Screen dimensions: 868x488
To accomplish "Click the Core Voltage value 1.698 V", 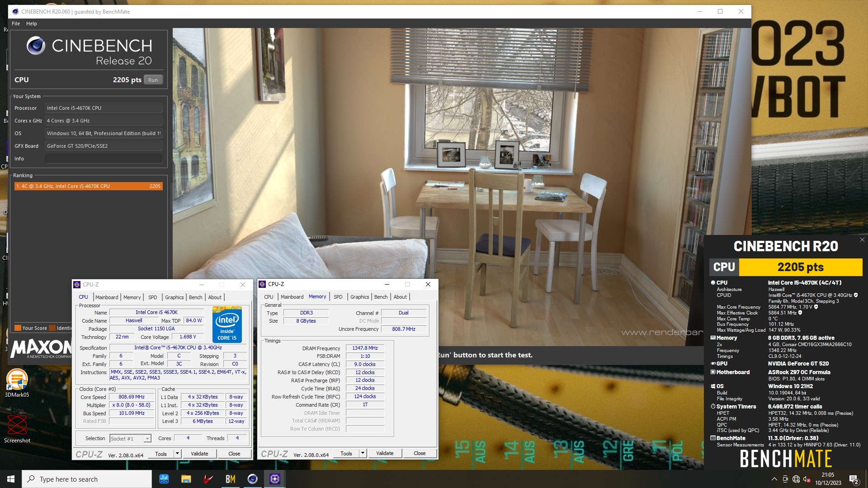I will click(x=188, y=337).
